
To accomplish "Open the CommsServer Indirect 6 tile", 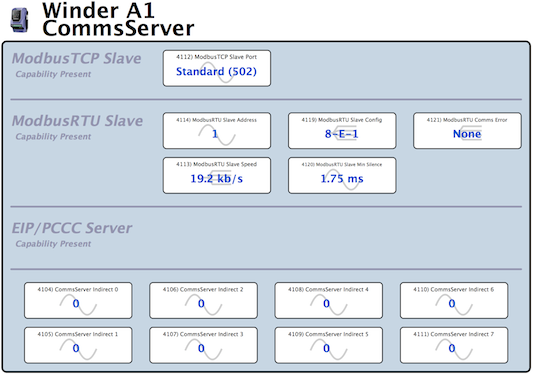I will 454,301.
